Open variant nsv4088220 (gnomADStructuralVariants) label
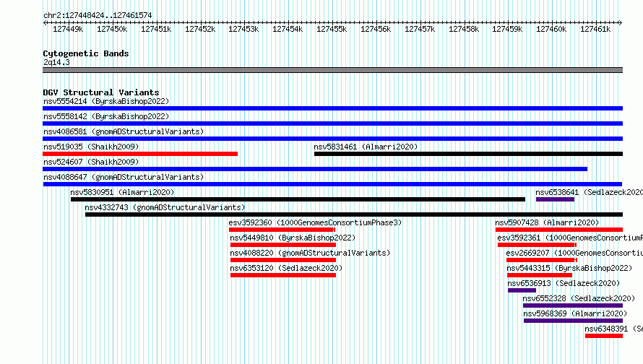This screenshot has height=364, width=643. pyautogui.click(x=310, y=253)
